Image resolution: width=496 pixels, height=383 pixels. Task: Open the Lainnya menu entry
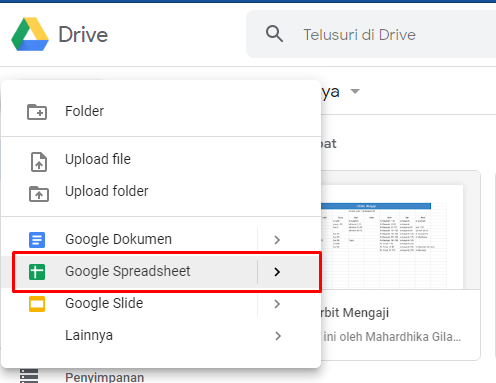[161, 335]
